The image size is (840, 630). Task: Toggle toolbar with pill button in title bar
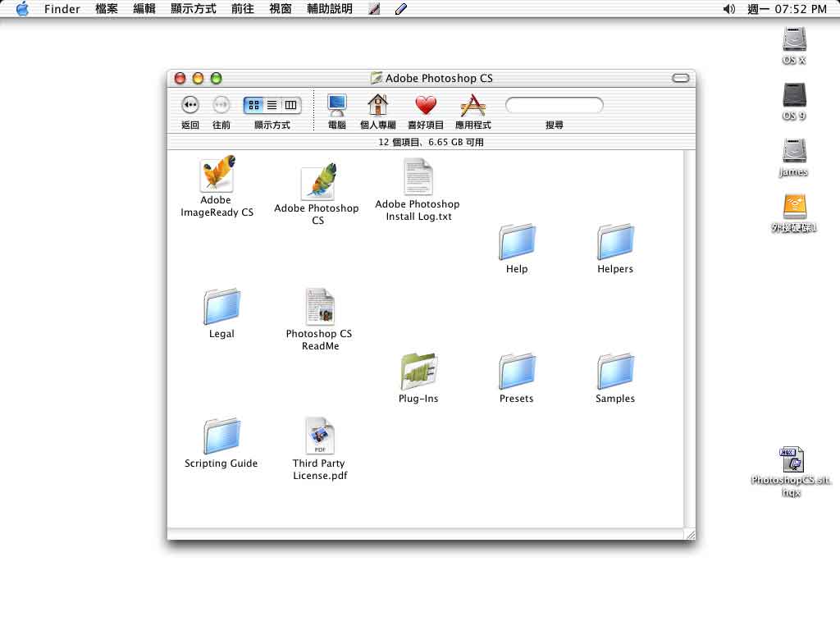(x=681, y=78)
